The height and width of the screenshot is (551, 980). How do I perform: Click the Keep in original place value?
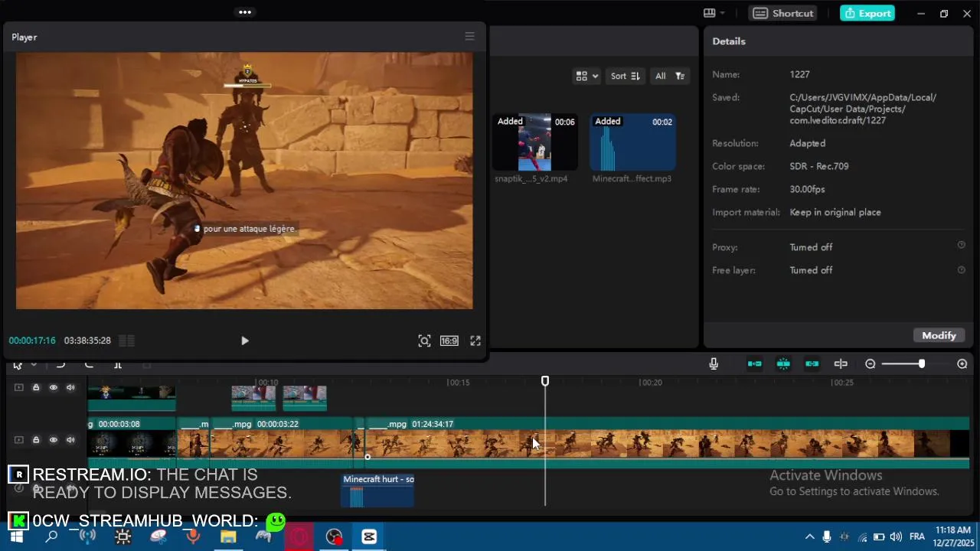(835, 212)
